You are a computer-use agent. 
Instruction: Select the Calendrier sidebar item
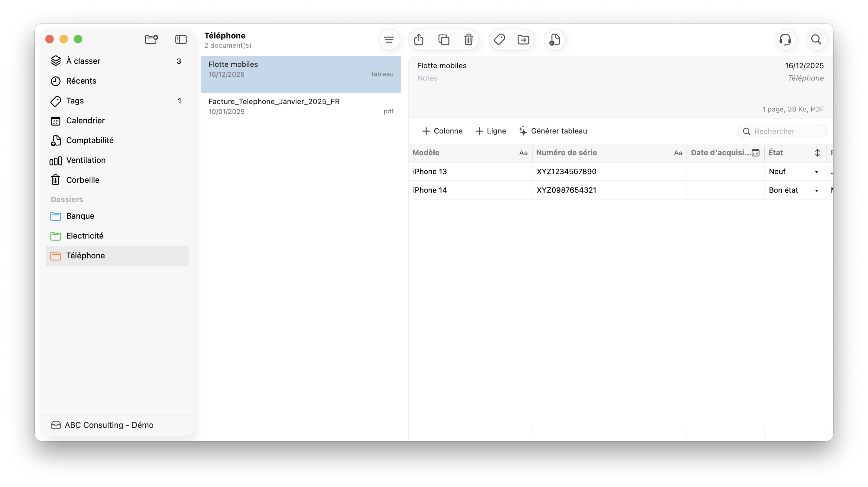tap(85, 120)
